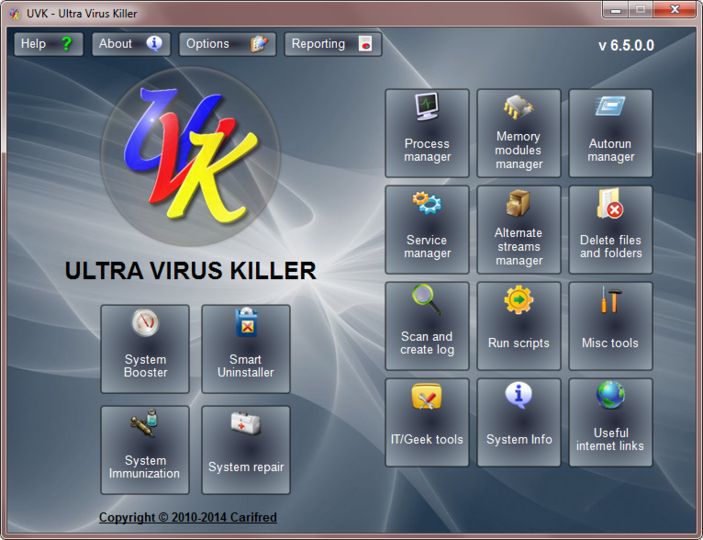Open Memory modules manager
This screenshot has height=540, width=703.
click(519, 133)
